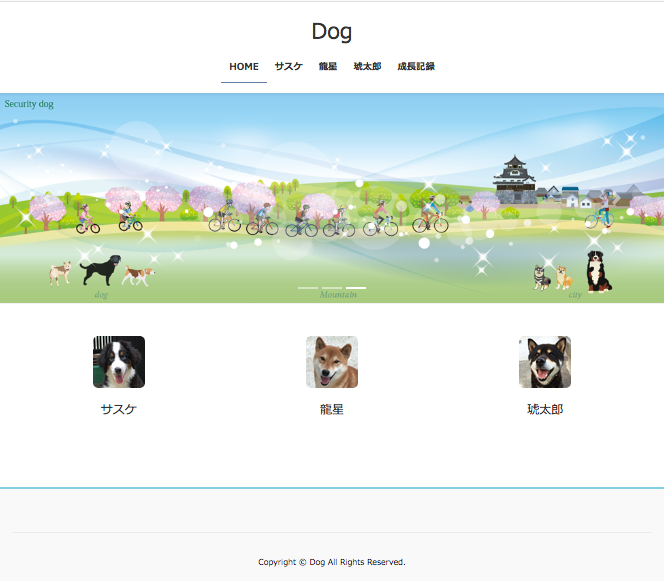Click the Mountain label on banner
Viewport: 664px width, 581px height.
click(338, 295)
